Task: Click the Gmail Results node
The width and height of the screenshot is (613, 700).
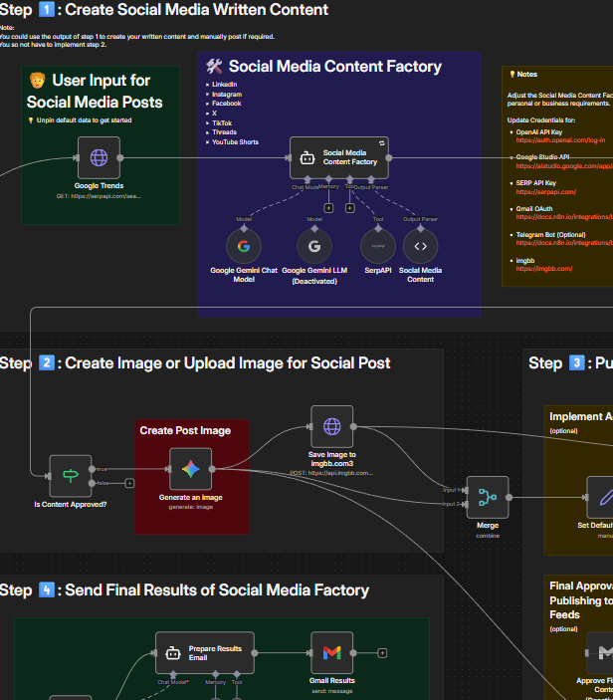Action: pos(331,652)
